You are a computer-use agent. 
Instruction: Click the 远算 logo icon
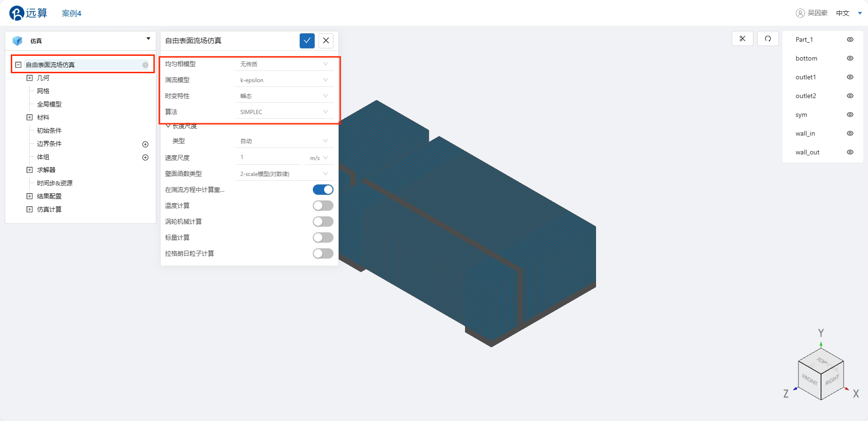[16, 13]
